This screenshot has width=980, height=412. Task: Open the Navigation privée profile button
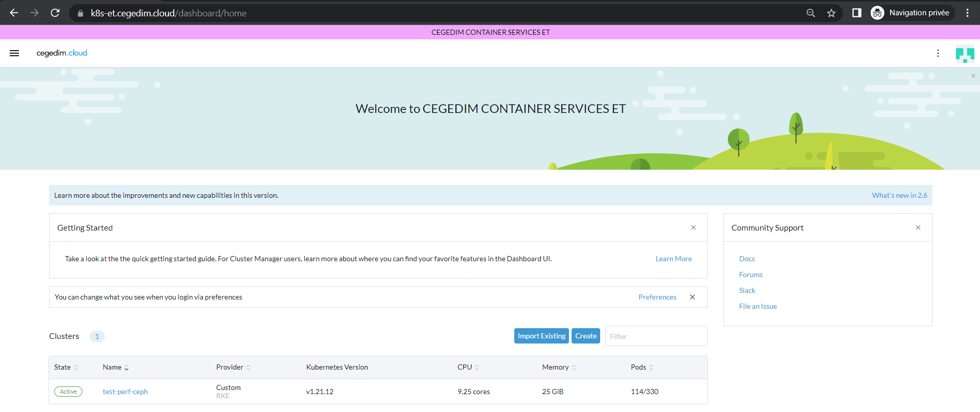coord(912,13)
